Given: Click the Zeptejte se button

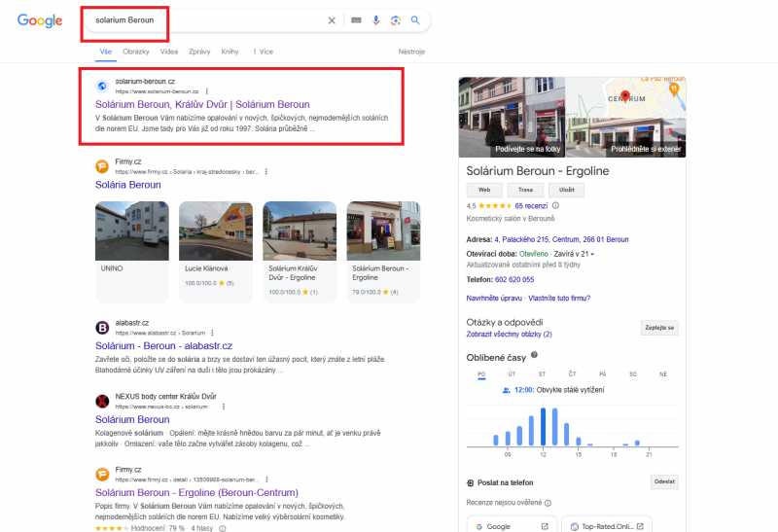Looking at the screenshot, I should pyautogui.click(x=659, y=328).
